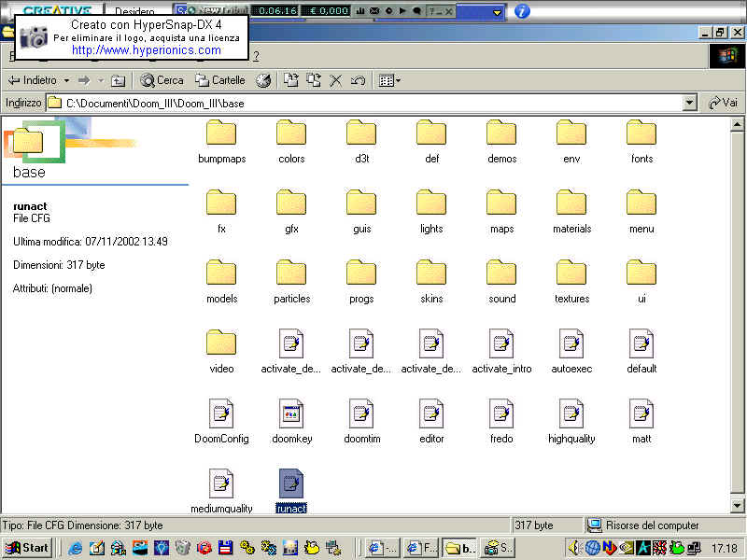747x560 pixels.
Task: Select the activate_intro file
Action: pyautogui.click(x=501, y=352)
